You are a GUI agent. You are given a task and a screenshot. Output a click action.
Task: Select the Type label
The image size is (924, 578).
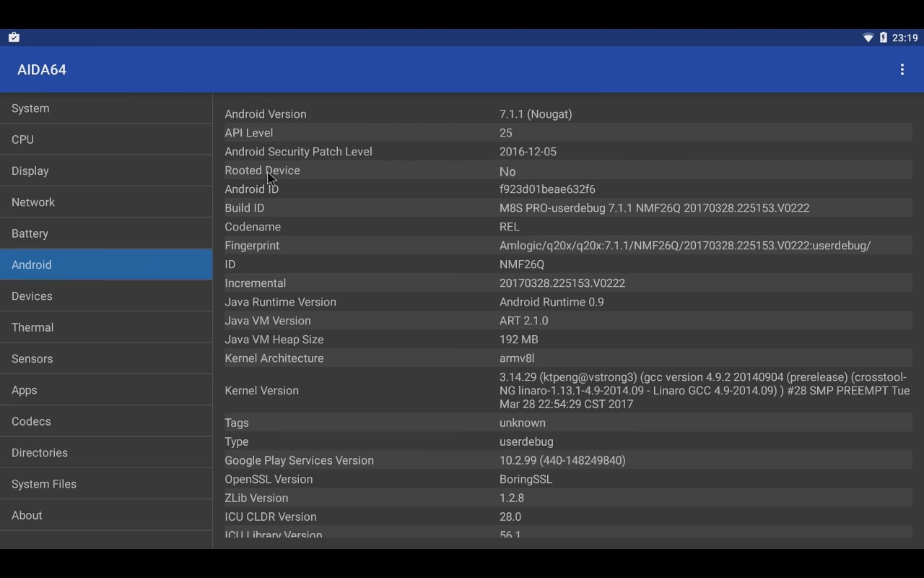tap(237, 442)
